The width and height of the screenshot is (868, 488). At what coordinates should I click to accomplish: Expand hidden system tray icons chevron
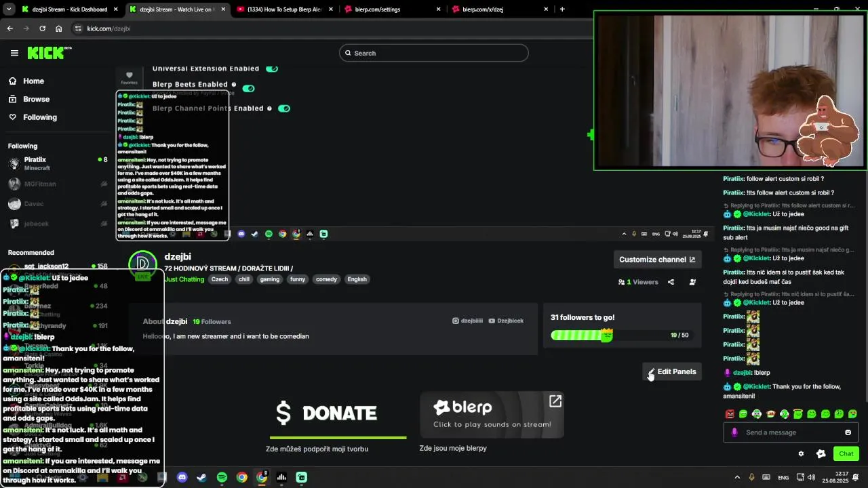click(x=737, y=477)
